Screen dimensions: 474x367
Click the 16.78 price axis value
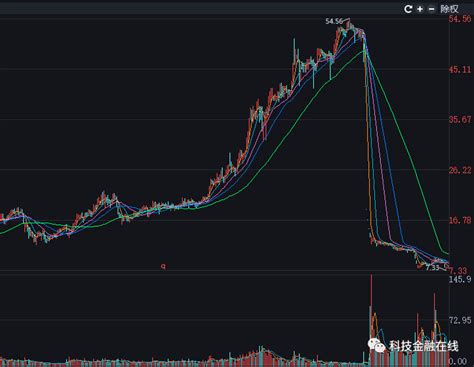click(x=460, y=220)
